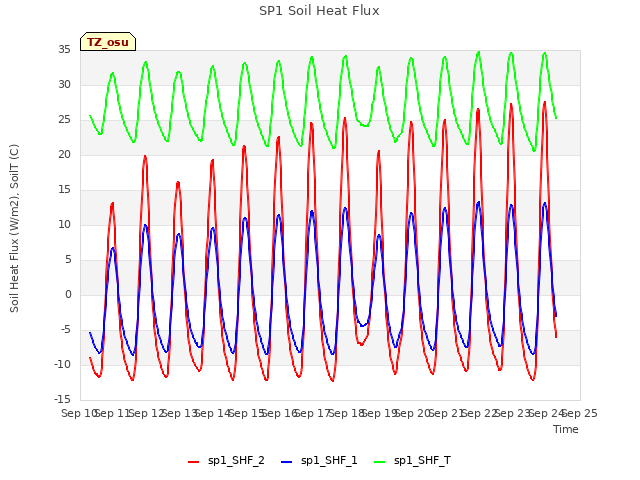The image size is (640, 480).
Task: Click the y-axis tick value -15
Action: (x=62, y=399)
